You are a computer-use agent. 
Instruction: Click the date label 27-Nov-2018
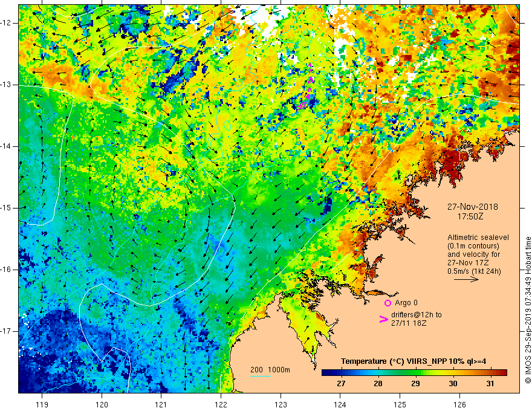472,207
